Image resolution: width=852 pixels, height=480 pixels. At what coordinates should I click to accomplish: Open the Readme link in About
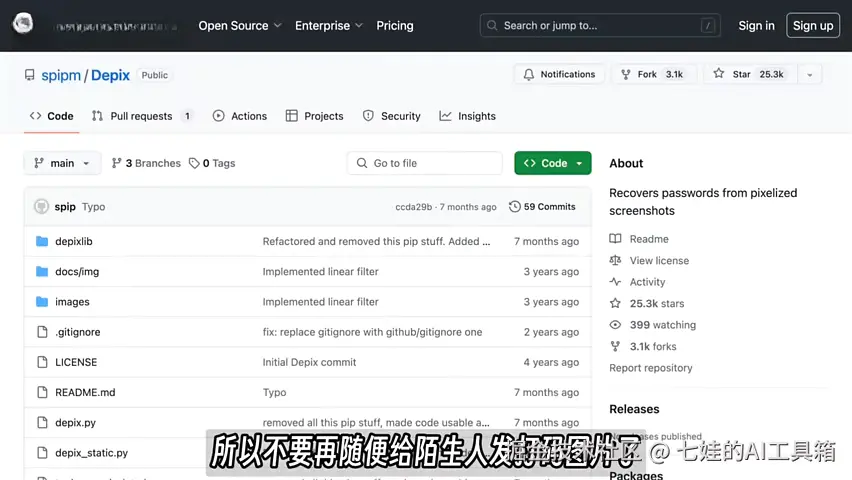[x=649, y=239]
